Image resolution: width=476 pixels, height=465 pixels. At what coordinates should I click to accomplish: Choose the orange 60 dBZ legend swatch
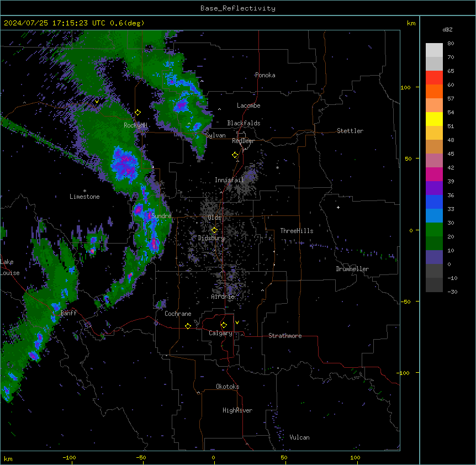click(434, 91)
